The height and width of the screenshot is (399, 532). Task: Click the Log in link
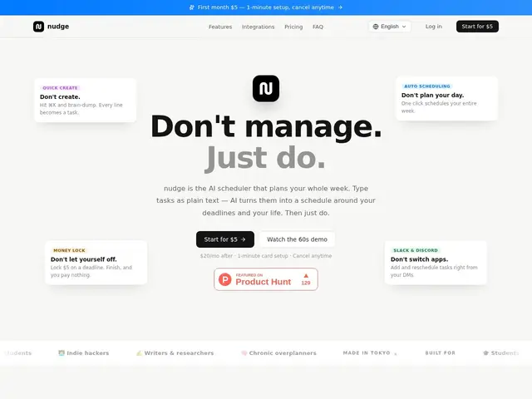pyautogui.click(x=434, y=27)
